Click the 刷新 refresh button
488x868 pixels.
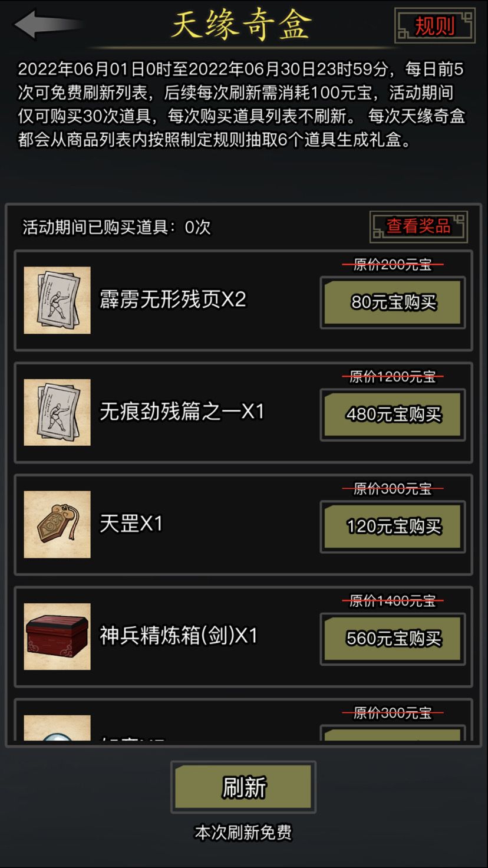243,787
